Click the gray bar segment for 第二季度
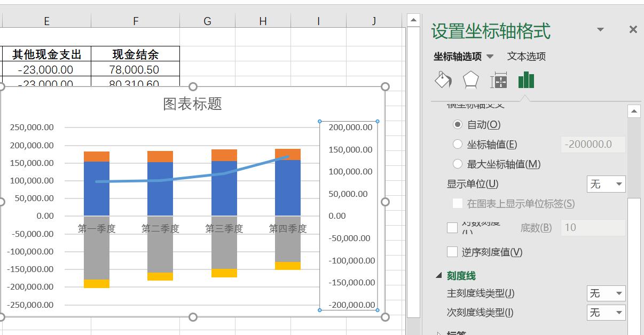This screenshot has width=644, height=335. coord(160,244)
